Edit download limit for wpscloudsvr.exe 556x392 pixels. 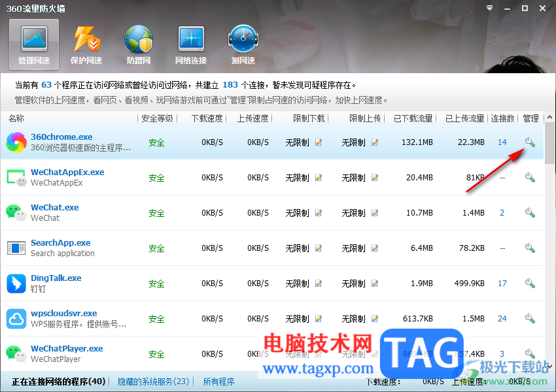click(319, 318)
